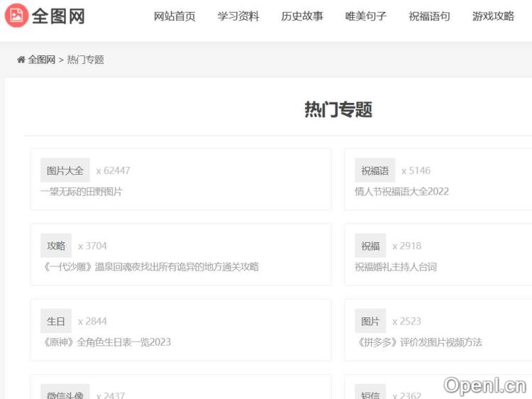Click the 全图网 red logo icon
532x399 pixels.
16,16
